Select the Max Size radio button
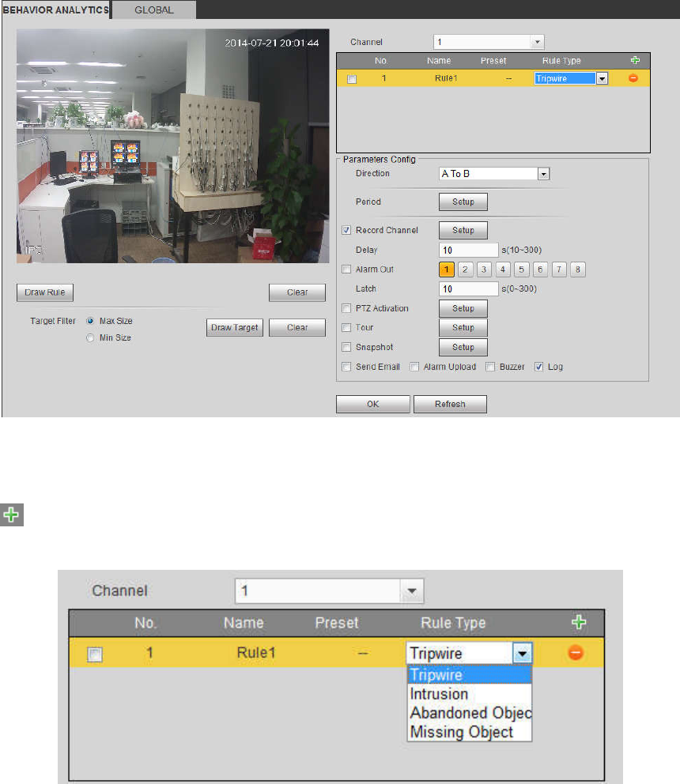This screenshot has width=680, height=784. click(90, 321)
